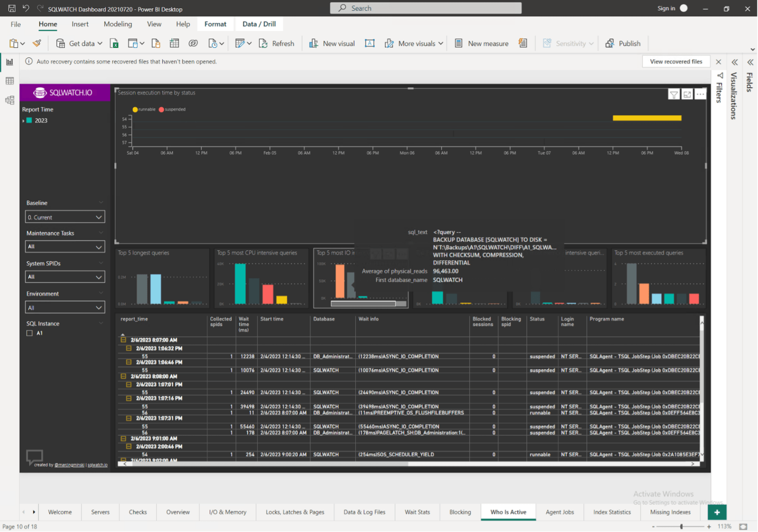Switch to Data view in the left sidebar
Image resolution: width=758 pixels, height=532 pixels.
click(9, 81)
